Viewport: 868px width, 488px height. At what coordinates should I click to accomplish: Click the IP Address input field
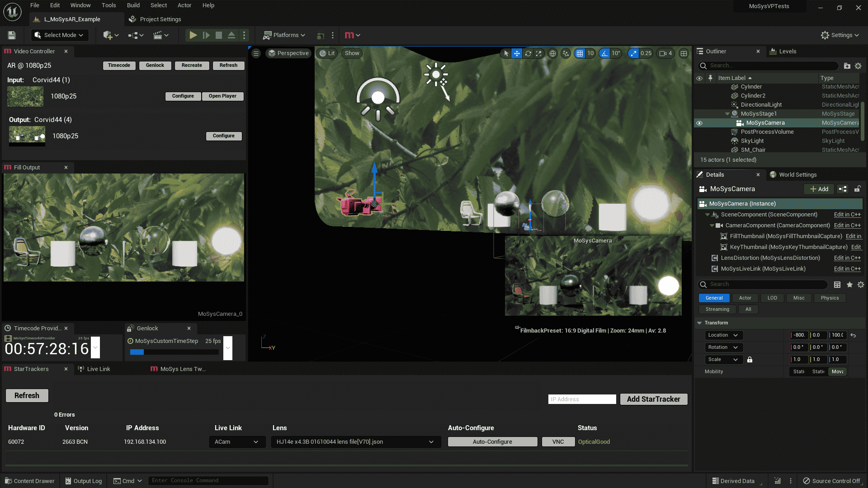(582, 399)
